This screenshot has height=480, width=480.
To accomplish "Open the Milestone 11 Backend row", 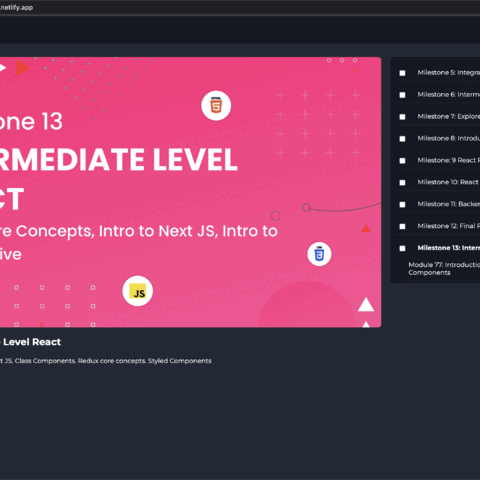I will [x=449, y=204].
